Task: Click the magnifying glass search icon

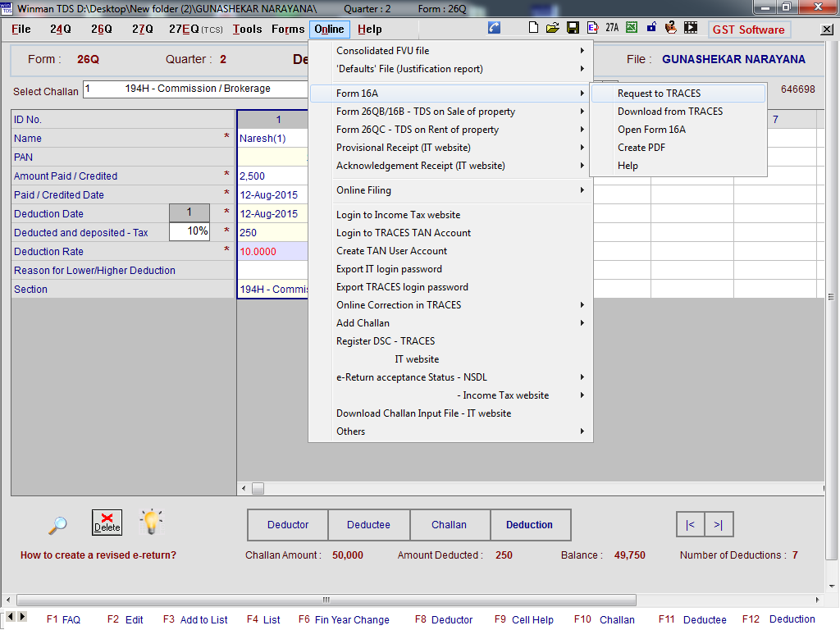Action: pos(57,524)
